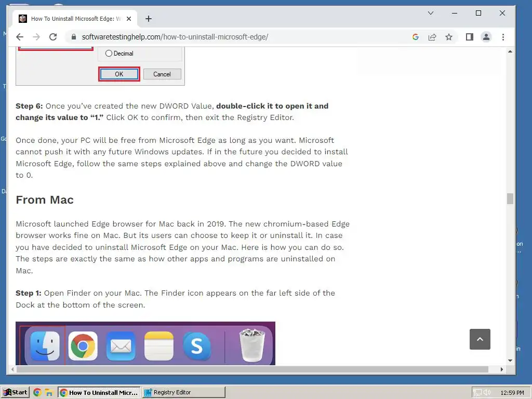The width and height of the screenshot is (532, 399).
Task: Maximize the Chrome window
Action: (478, 13)
